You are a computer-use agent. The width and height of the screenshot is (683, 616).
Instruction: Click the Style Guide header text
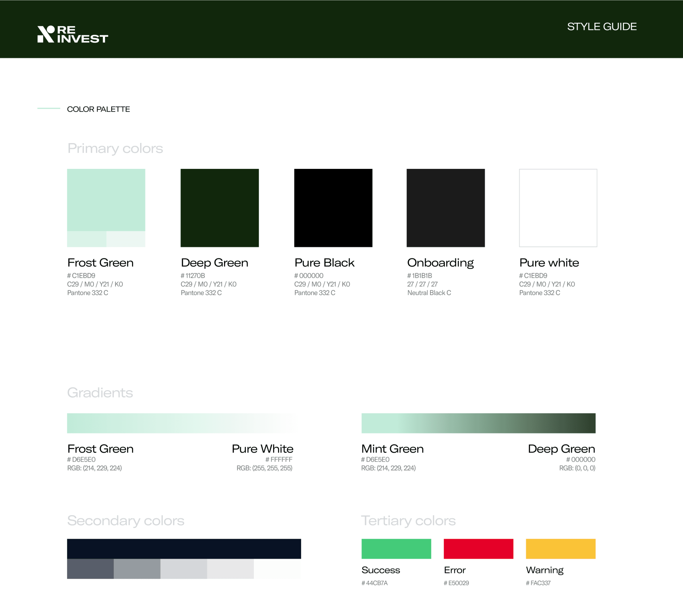click(601, 26)
